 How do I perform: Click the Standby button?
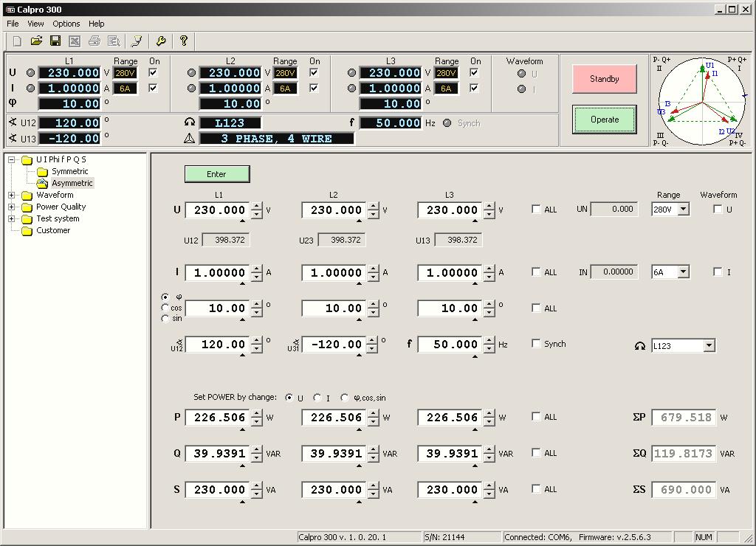click(x=604, y=78)
